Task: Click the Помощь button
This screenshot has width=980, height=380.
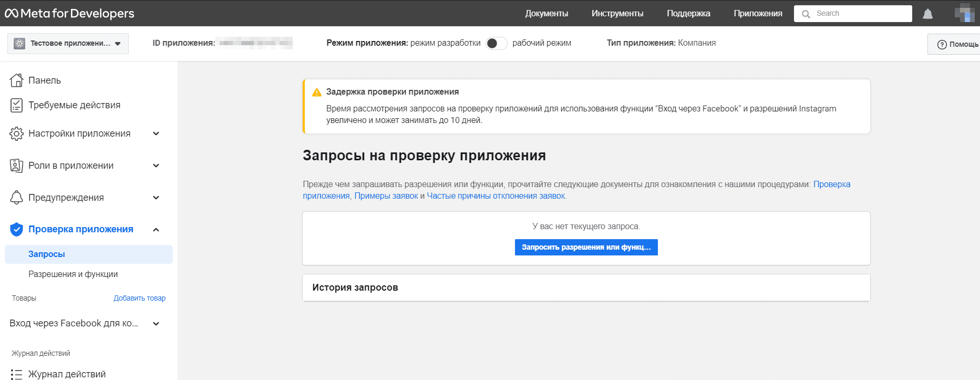Action: click(x=954, y=44)
